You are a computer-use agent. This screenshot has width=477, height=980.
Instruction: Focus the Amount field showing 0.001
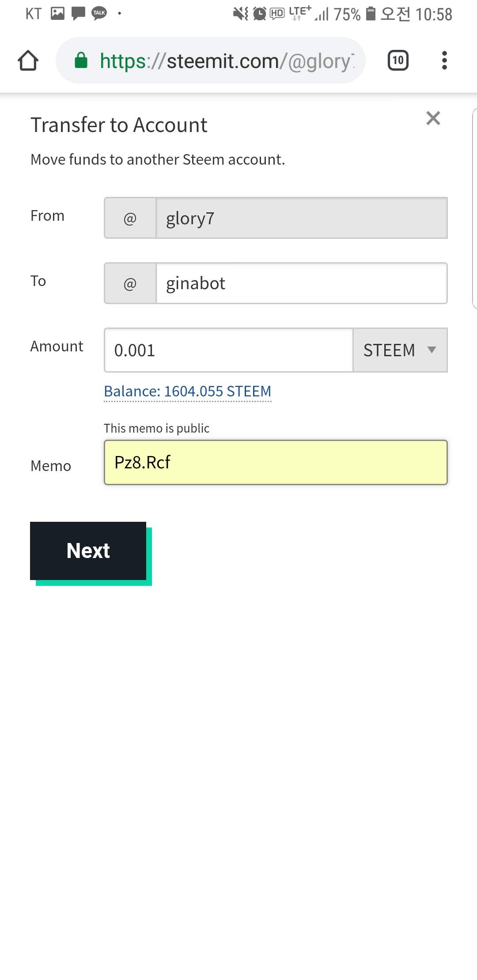(x=228, y=350)
